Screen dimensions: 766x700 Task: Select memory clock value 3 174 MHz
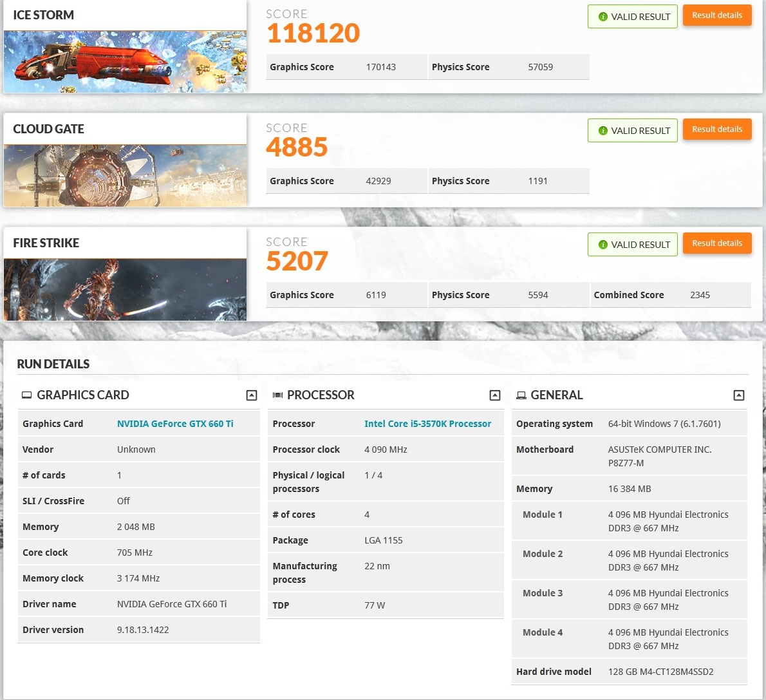138,578
